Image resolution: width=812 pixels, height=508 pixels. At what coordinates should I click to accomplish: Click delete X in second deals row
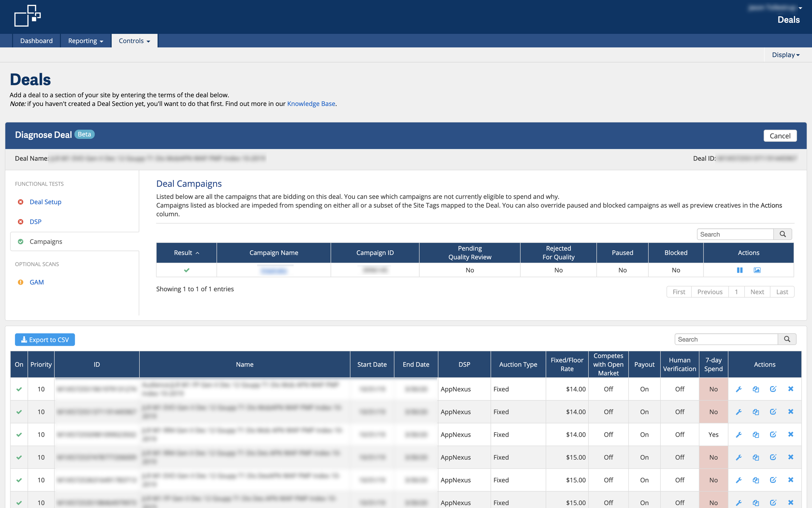791,411
